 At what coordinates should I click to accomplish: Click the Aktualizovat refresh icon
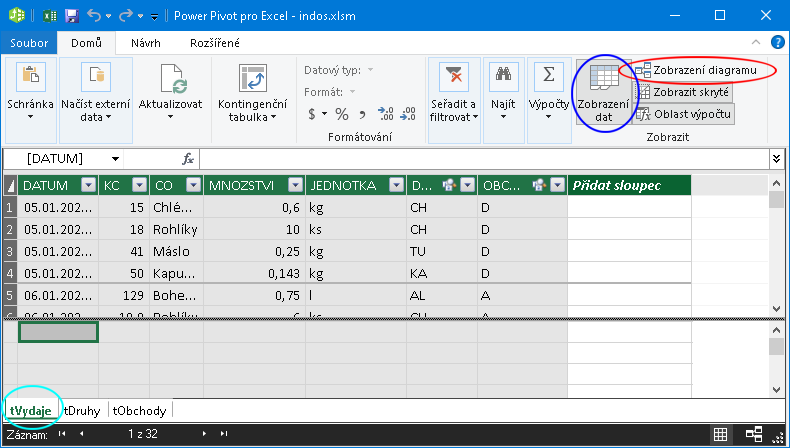pos(171,78)
